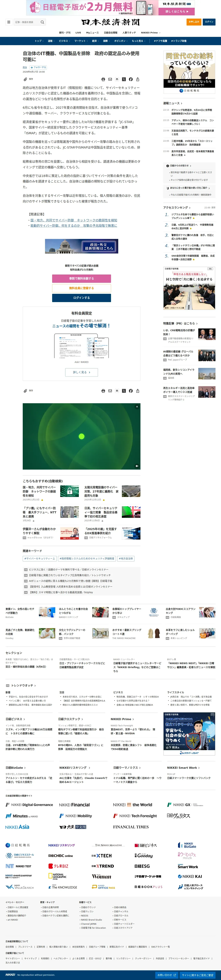Click 春割で無料体験する pink button
The width and height of the screenshot is (221, 980).
[x=82, y=278]
